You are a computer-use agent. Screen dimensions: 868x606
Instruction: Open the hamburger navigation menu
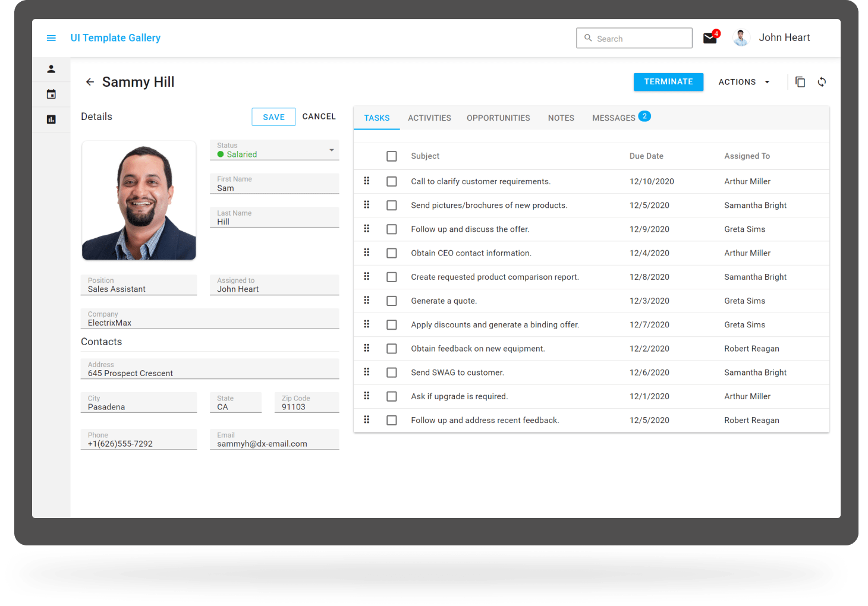pyautogui.click(x=51, y=38)
